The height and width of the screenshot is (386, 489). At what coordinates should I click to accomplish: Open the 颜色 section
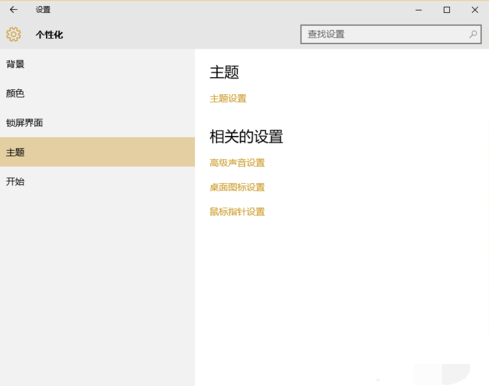(x=97, y=93)
